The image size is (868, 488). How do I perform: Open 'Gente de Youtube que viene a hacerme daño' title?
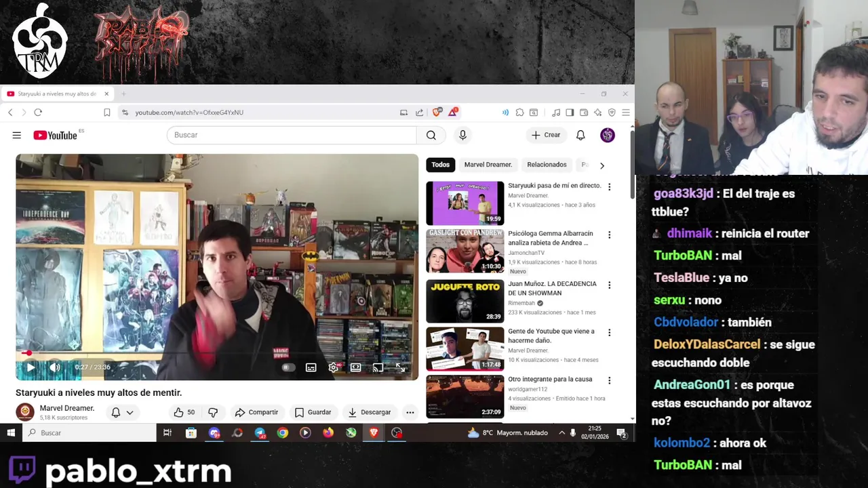point(551,335)
